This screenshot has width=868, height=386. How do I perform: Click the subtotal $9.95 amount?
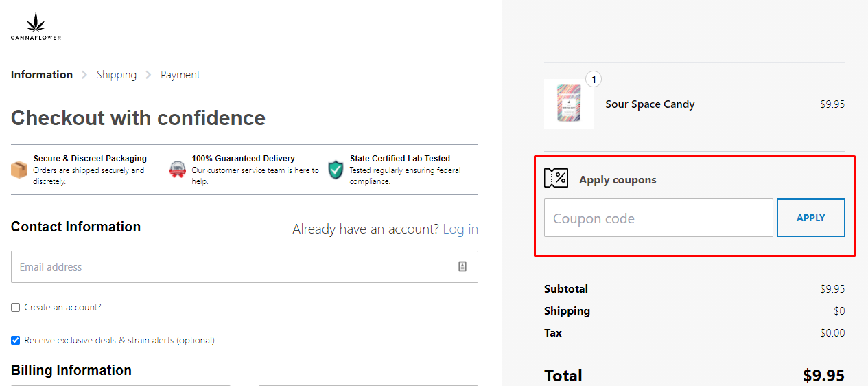[832, 289]
